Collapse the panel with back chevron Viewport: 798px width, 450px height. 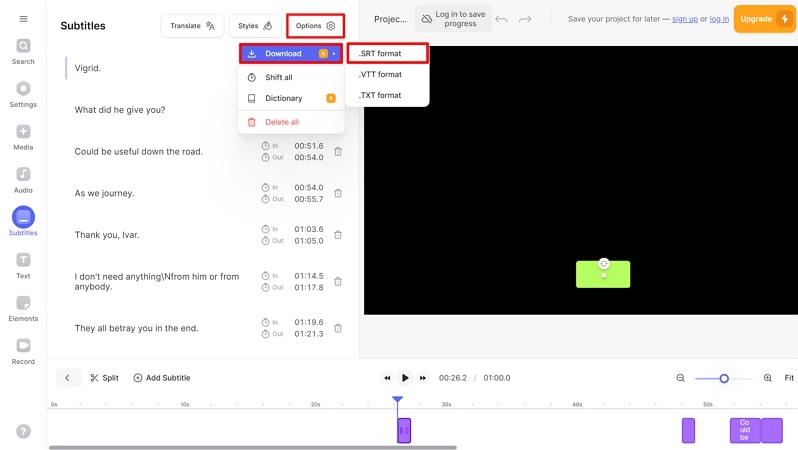pyautogui.click(x=68, y=378)
